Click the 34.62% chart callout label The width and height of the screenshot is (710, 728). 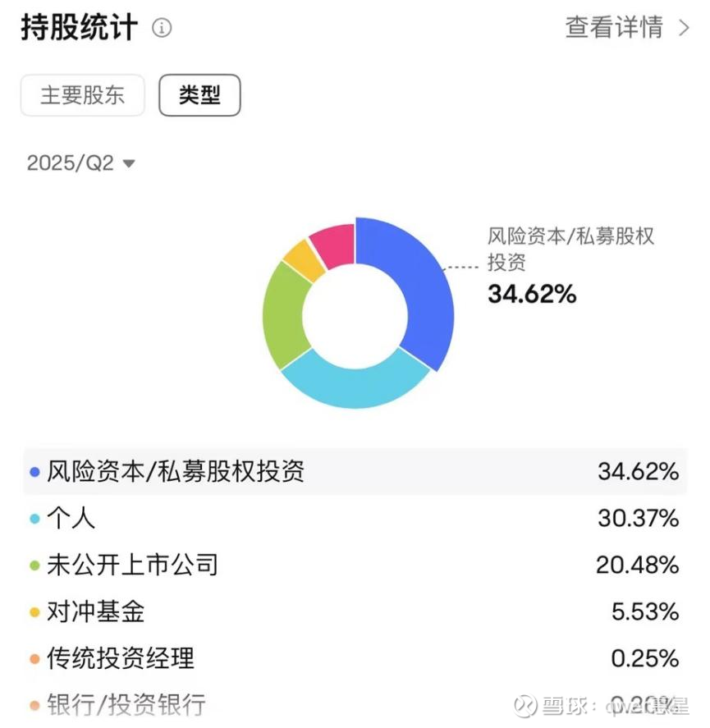(532, 293)
